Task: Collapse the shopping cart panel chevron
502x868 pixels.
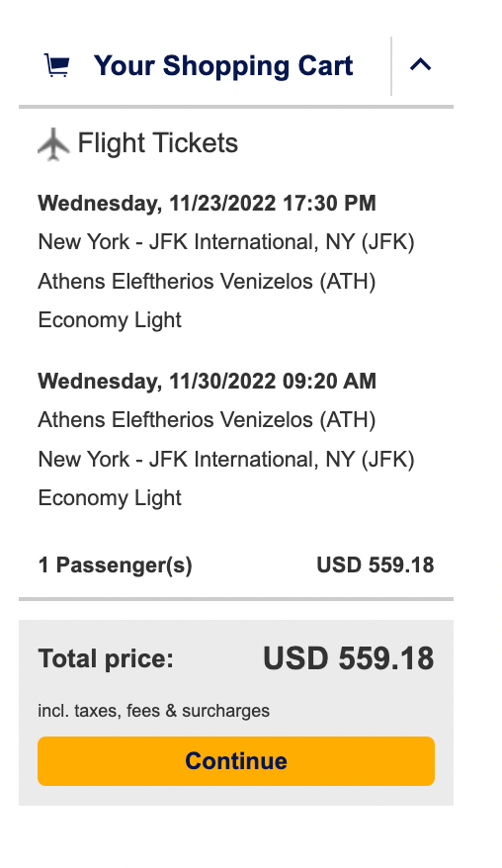Action: pos(421,65)
